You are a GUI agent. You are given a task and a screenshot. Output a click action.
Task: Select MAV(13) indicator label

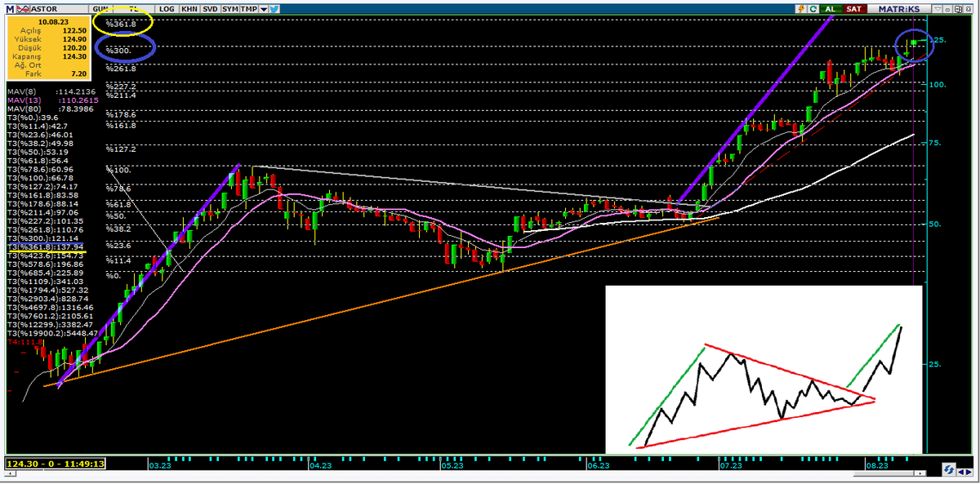pyautogui.click(x=22, y=100)
